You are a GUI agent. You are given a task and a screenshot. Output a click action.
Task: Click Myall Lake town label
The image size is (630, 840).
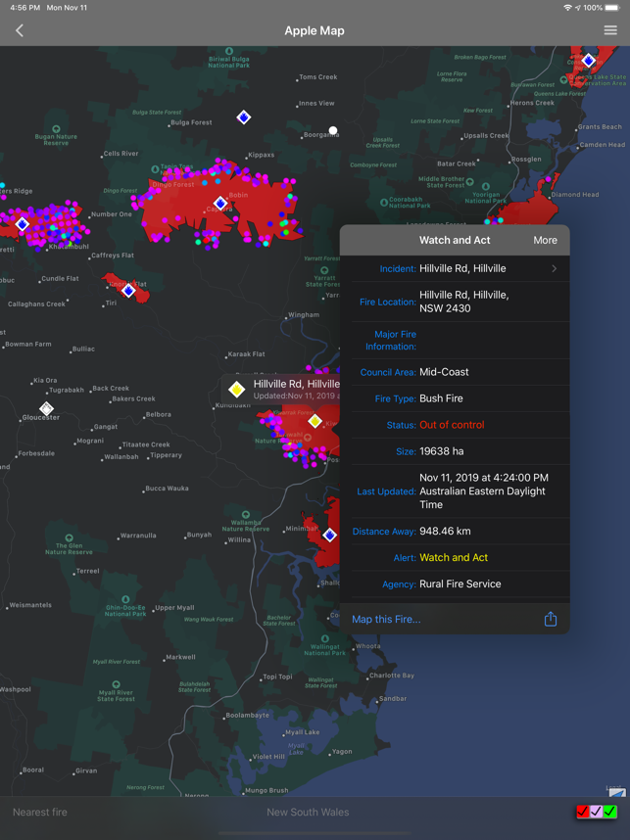coord(303,732)
